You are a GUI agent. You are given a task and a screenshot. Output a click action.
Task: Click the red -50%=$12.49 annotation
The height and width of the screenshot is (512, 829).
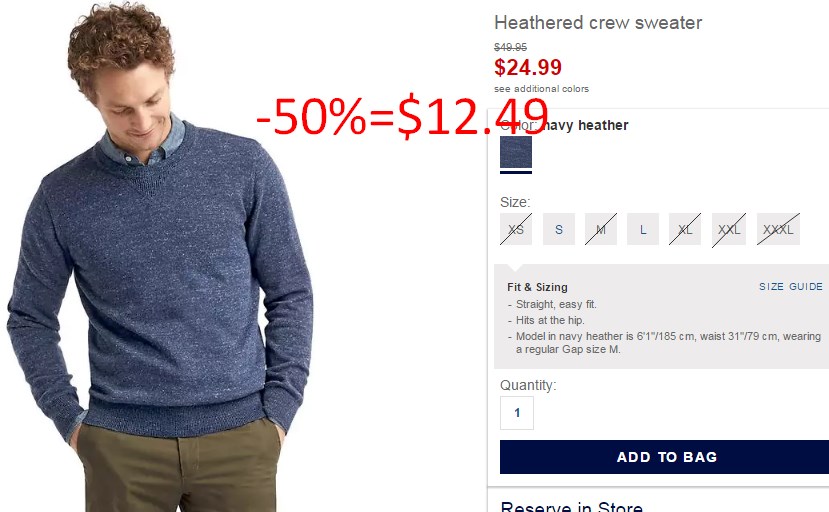[x=402, y=116]
